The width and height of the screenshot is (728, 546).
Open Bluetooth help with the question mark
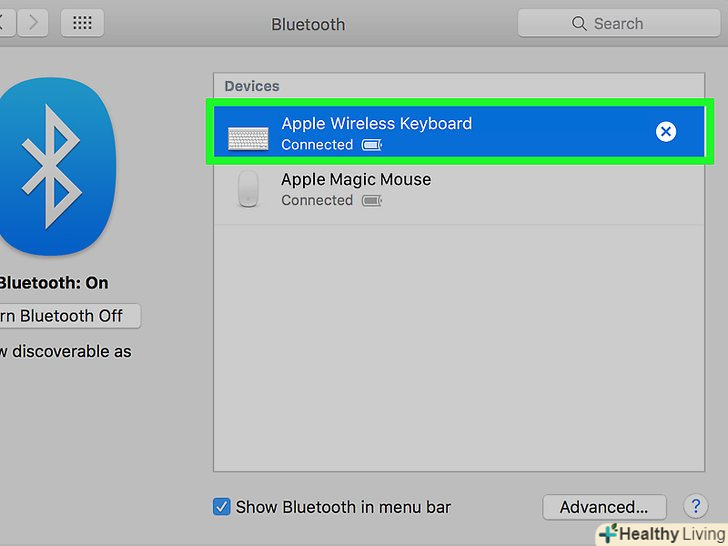coord(696,506)
